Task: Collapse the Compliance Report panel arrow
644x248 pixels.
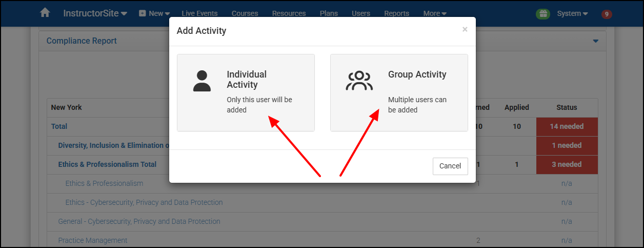Action: pos(596,41)
